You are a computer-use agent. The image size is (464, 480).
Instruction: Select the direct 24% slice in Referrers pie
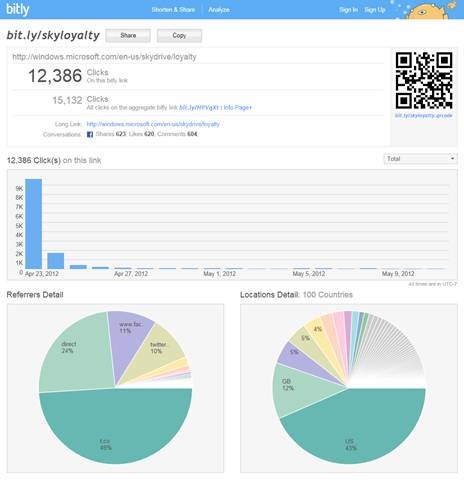pyautogui.click(x=77, y=353)
